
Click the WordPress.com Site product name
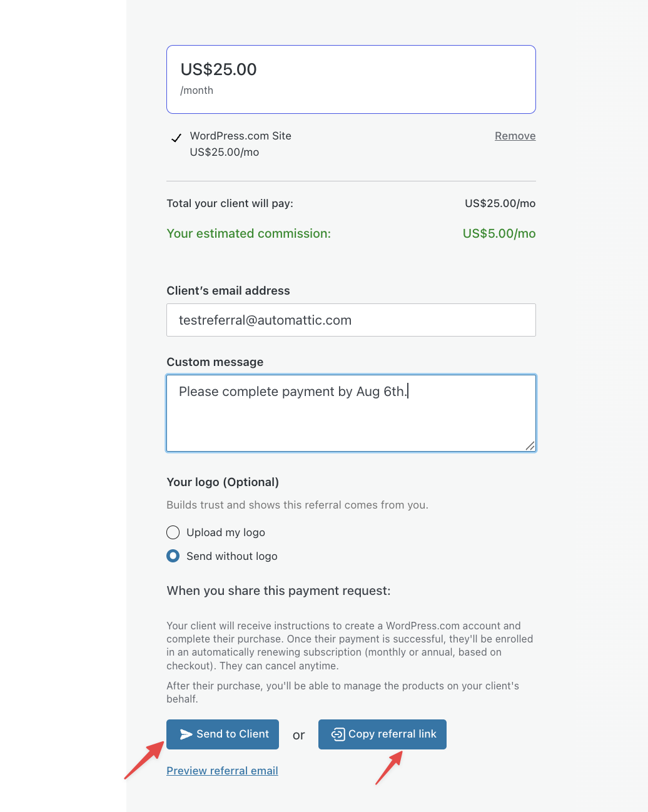pyautogui.click(x=241, y=136)
